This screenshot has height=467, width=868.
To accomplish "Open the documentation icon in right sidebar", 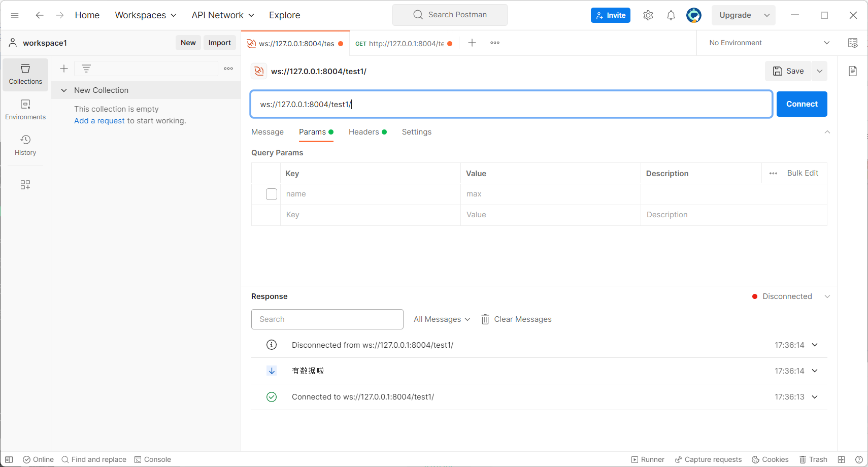I will 853,71.
